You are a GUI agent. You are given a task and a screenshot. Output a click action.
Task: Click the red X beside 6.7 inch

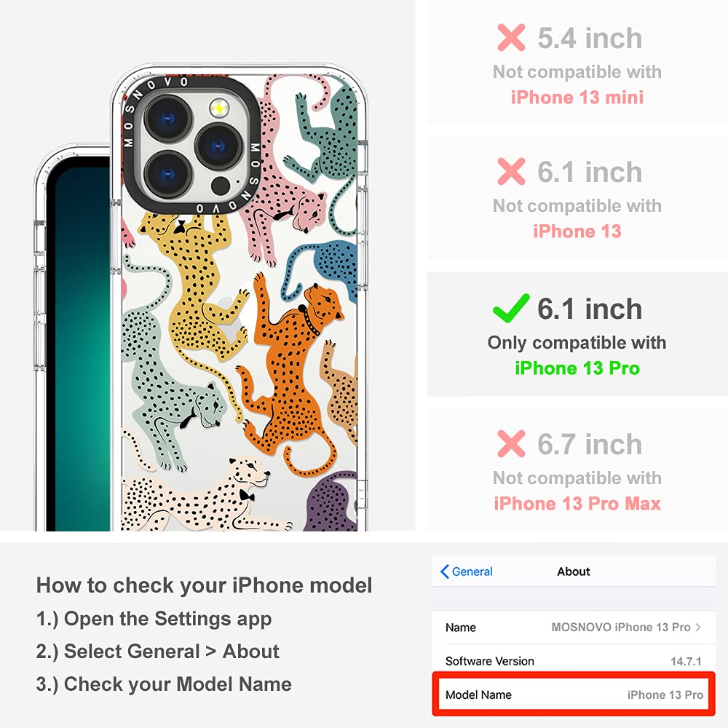click(511, 444)
